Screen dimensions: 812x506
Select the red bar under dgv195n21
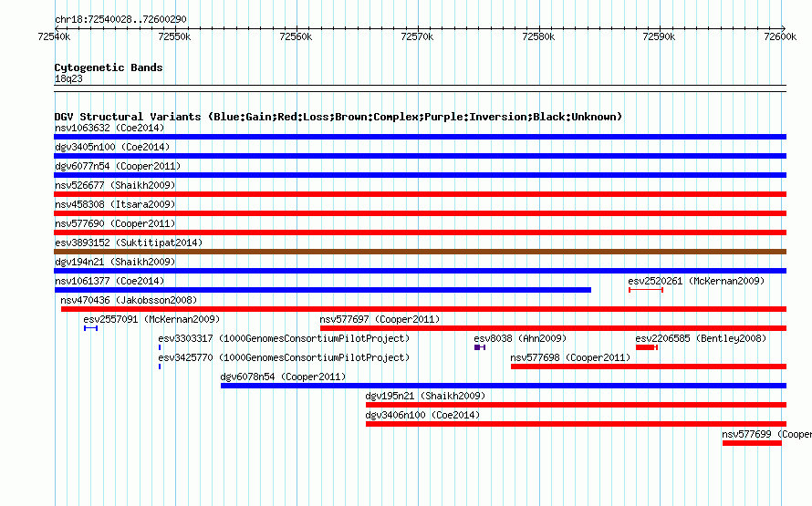coord(576,405)
